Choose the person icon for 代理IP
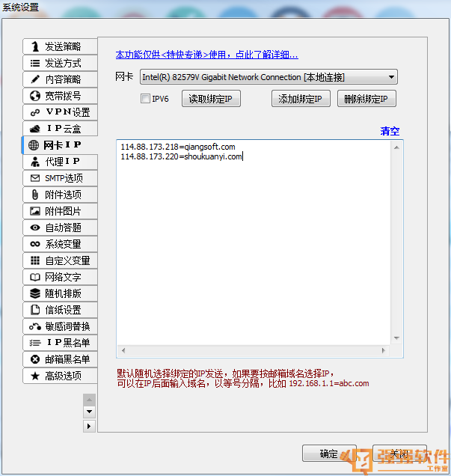Screen dimensions: 451x476 35,162
